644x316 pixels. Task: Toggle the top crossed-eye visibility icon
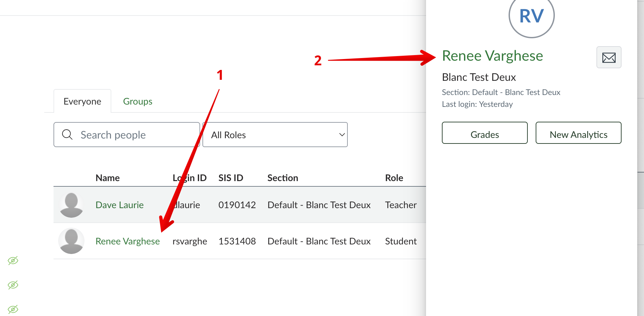(13, 261)
